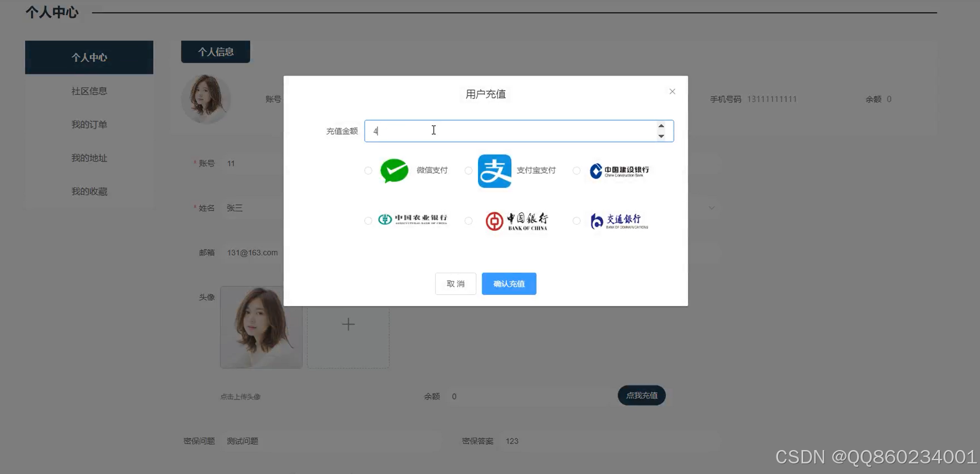Select the Alipay radio button
Viewport: 980px width, 474px height.
pos(469,171)
